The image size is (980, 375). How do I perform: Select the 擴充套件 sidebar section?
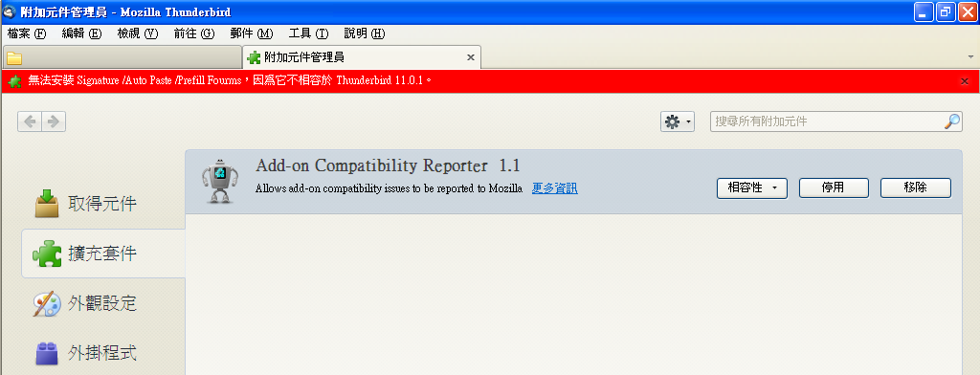(x=103, y=254)
